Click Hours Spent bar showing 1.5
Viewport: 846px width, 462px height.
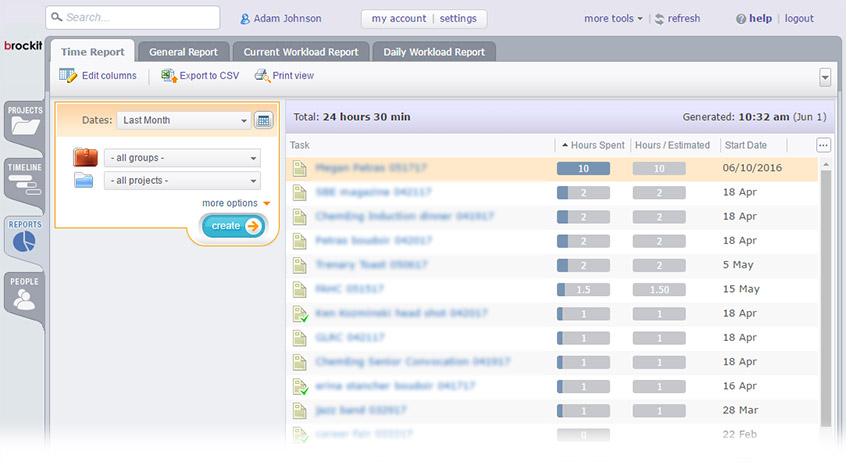point(583,290)
